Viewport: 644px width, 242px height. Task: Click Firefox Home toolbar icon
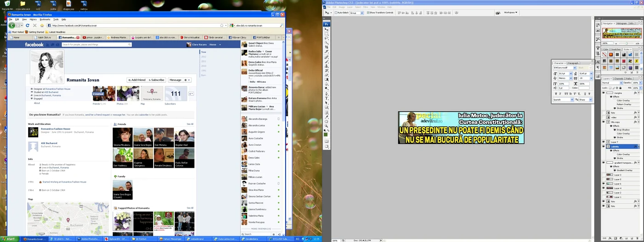coord(42,25)
